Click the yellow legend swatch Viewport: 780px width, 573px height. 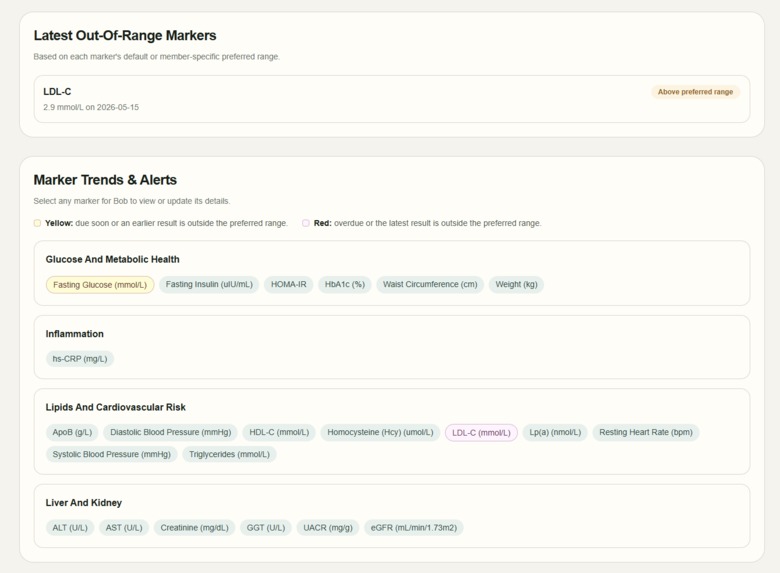tap(37, 223)
